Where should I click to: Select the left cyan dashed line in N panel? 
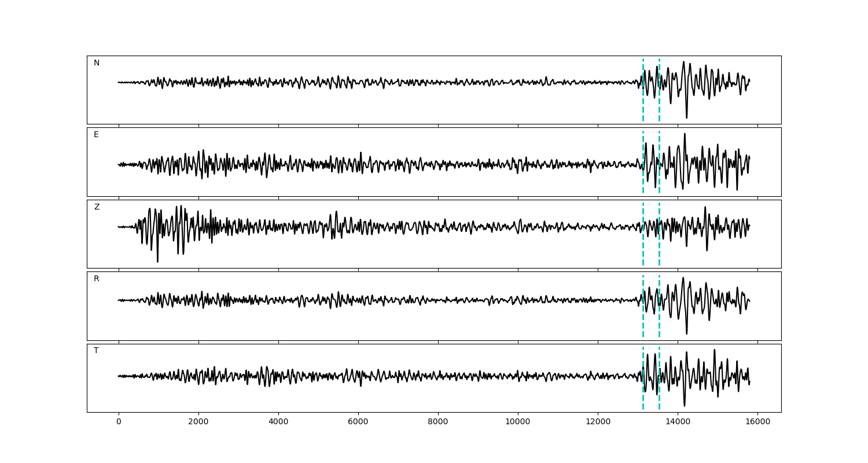(x=643, y=110)
